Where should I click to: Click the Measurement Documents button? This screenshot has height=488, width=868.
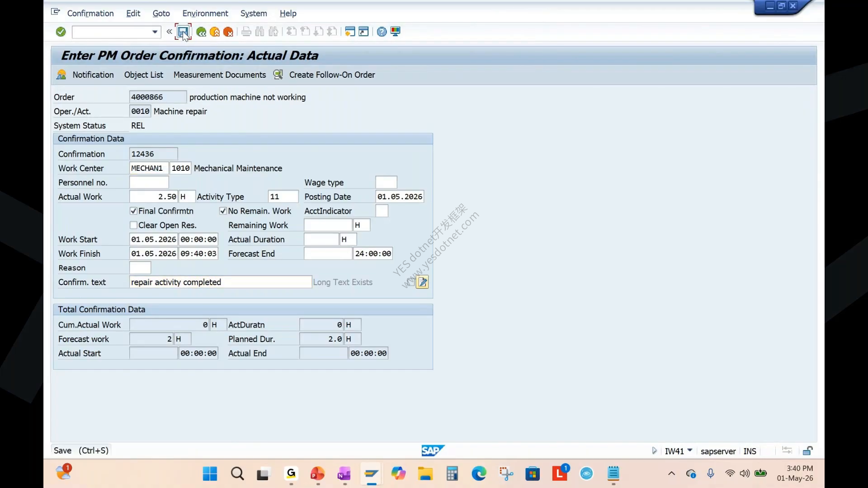[220, 75]
